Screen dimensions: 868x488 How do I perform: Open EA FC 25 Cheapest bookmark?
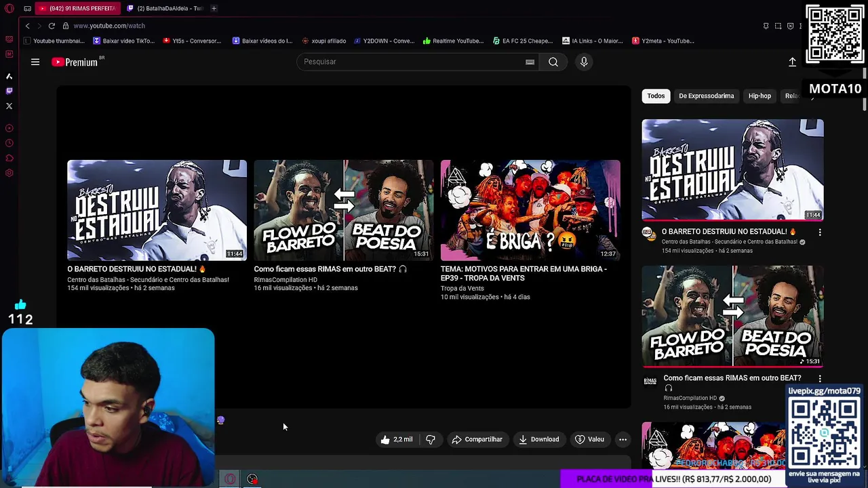[523, 41]
